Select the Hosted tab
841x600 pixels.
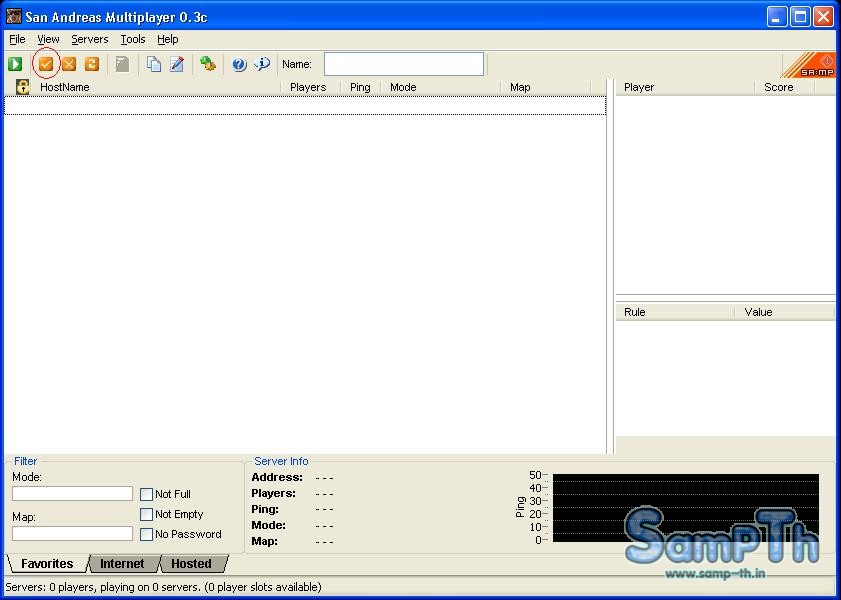pyautogui.click(x=191, y=564)
